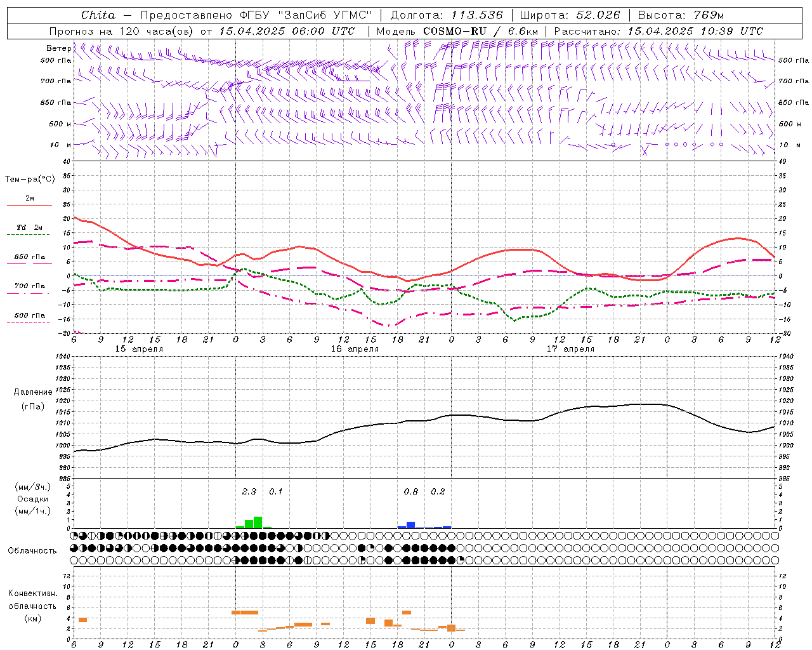The image size is (812, 650).
Task: Click the 'Td 2м' dew point legend entry
Action: click(x=30, y=227)
